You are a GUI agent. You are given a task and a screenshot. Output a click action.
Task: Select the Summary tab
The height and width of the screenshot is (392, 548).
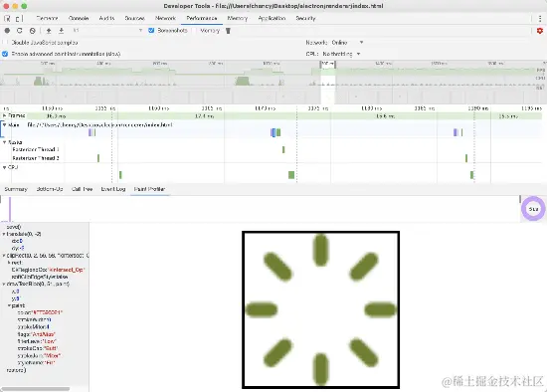[x=16, y=189]
